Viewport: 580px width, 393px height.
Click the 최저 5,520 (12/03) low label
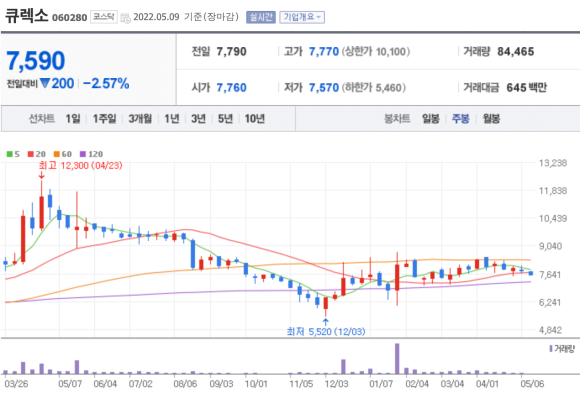(326, 331)
